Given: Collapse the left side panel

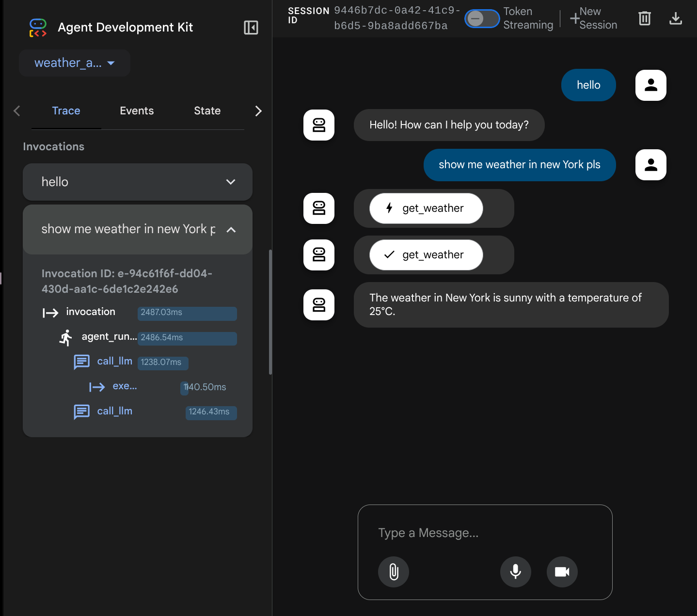Looking at the screenshot, I should [x=251, y=28].
